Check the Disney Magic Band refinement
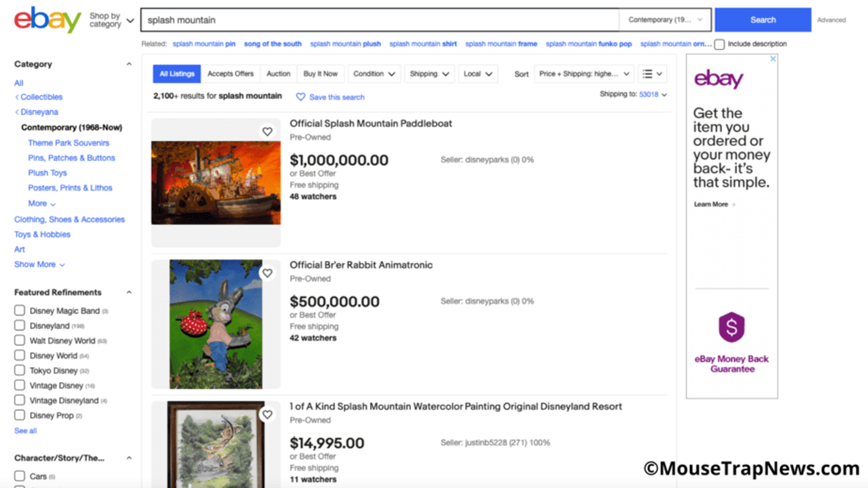Image resolution: width=868 pixels, height=488 pixels. click(20, 311)
